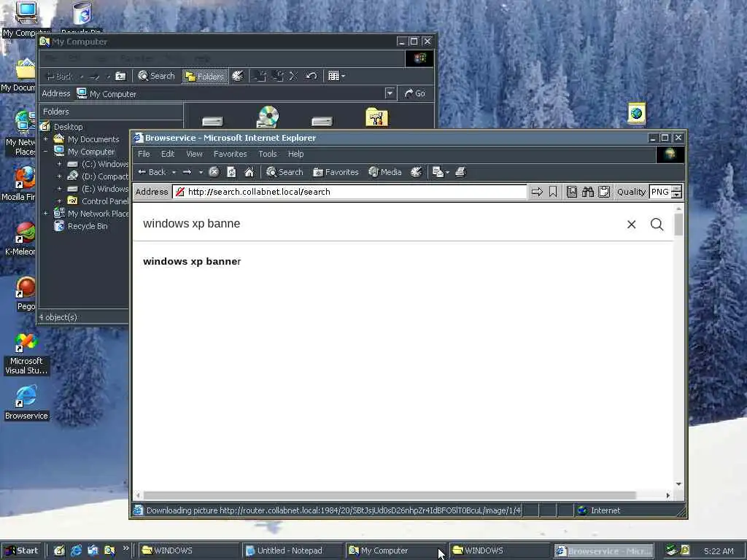Click the address bar URL field
Image resolution: width=747 pixels, height=560 pixels.
[350, 192]
